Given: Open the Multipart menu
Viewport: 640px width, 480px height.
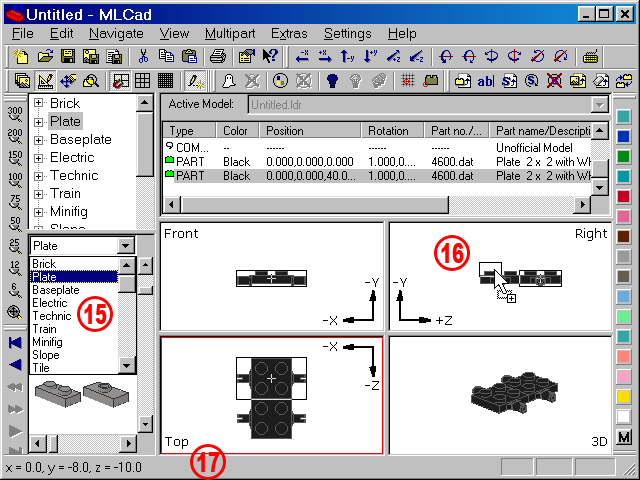Looking at the screenshot, I should coord(230,33).
